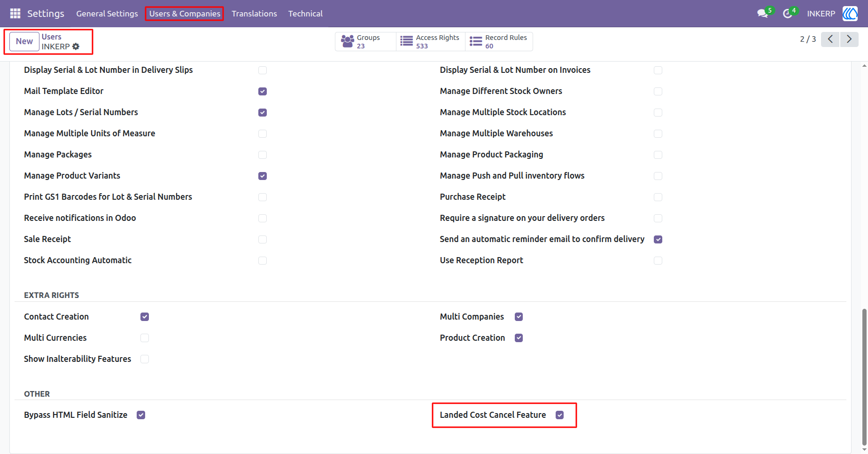Image resolution: width=868 pixels, height=454 pixels.
Task: Click the 2 / 3 pager counter
Action: click(x=808, y=39)
